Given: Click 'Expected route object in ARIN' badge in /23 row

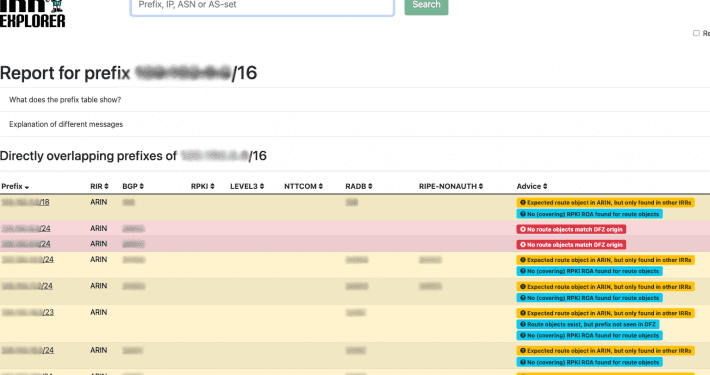Looking at the screenshot, I should coord(605,313).
